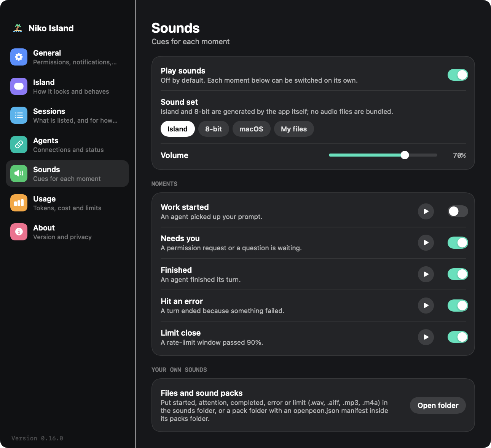Click the purple Island icon in sidebar
The width and height of the screenshot is (491, 448).
(19, 86)
